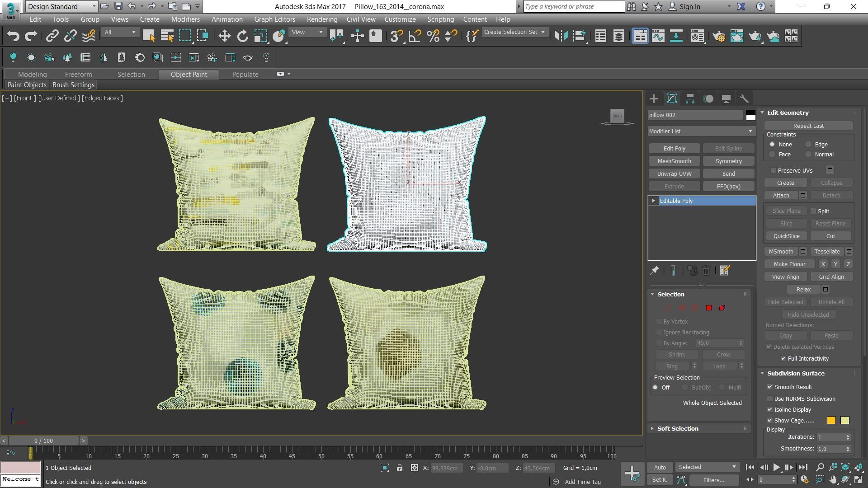The height and width of the screenshot is (488, 868).
Task: Open the Rendering menu
Action: click(322, 19)
